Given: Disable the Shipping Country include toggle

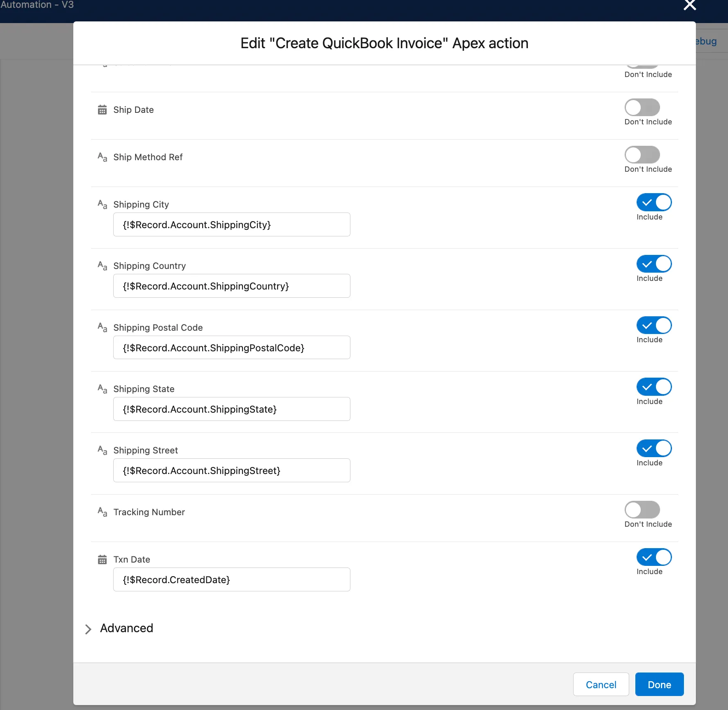Looking at the screenshot, I should point(654,264).
